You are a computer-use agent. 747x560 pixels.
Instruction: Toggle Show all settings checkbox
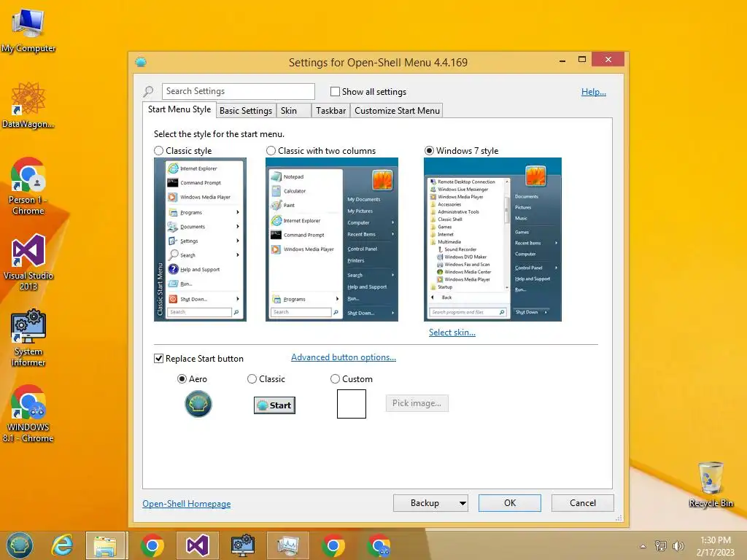[336, 91]
